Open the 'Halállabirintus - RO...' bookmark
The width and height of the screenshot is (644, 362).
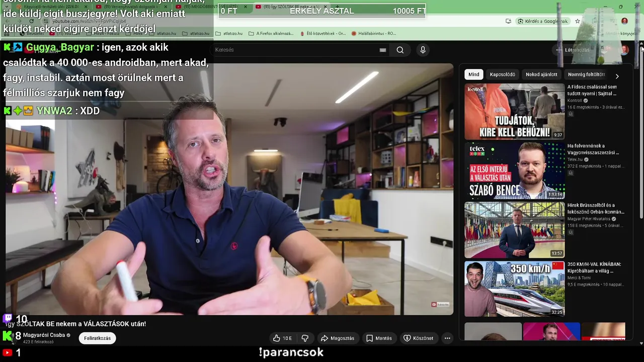(x=373, y=34)
